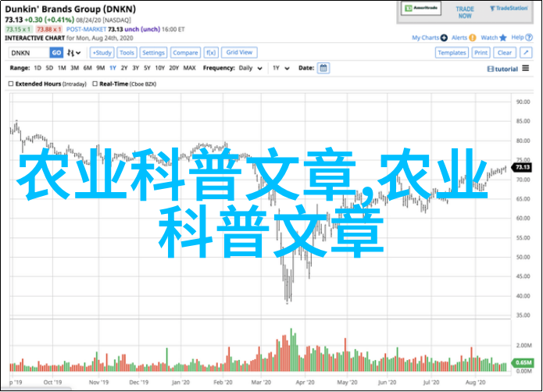Click the TRADE NOW link

[x=465, y=12]
